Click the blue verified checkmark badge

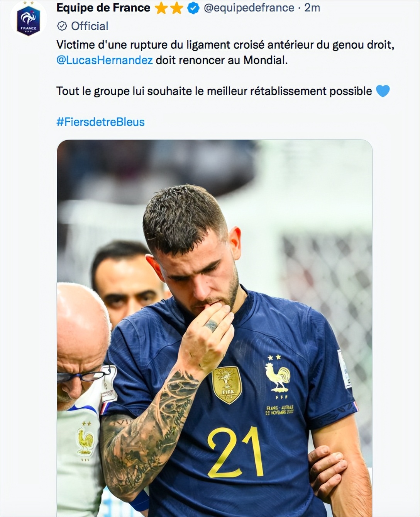pyautogui.click(x=193, y=8)
